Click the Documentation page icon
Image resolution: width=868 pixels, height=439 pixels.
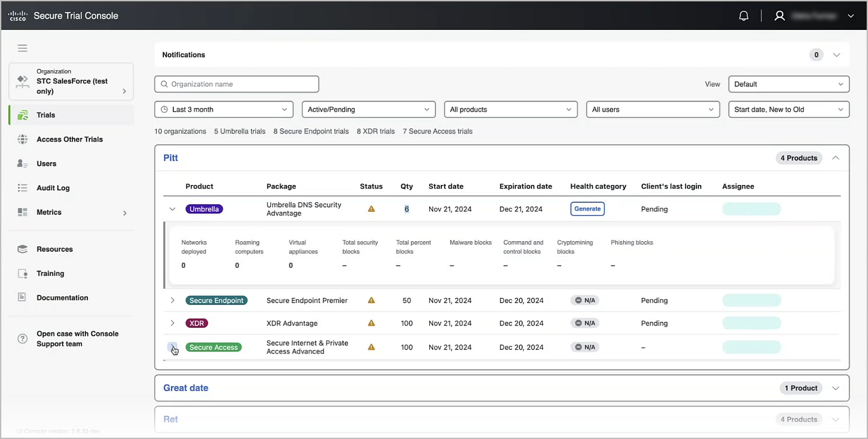23,298
